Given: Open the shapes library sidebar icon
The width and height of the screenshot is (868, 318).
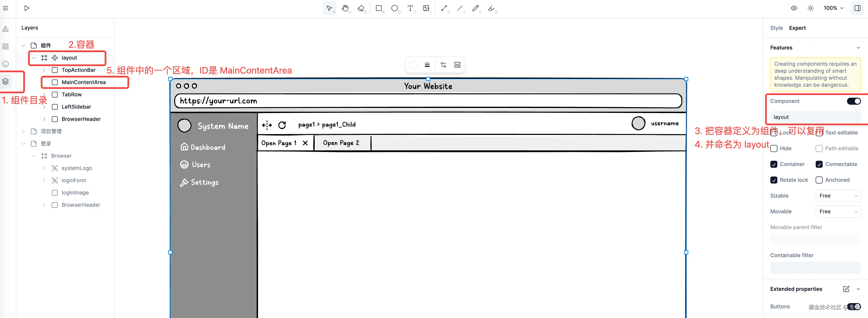Looking at the screenshot, I should pyautogui.click(x=6, y=29).
